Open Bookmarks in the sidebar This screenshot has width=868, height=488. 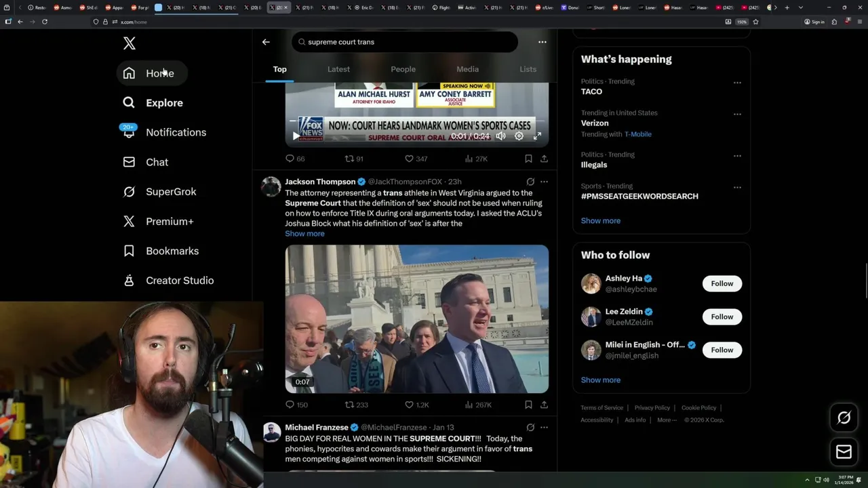(161, 251)
